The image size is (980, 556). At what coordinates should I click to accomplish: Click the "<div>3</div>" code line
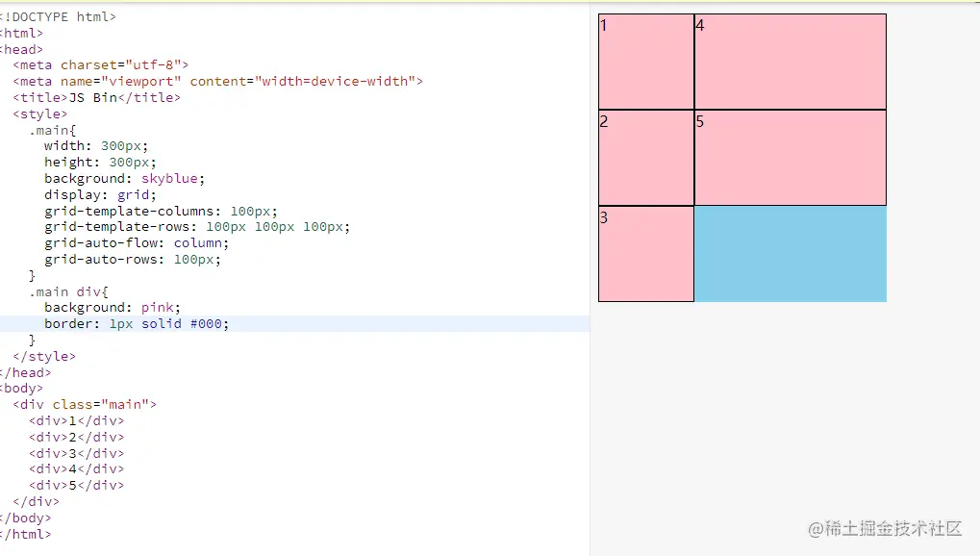pyautogui.click(x=76, y=453)
